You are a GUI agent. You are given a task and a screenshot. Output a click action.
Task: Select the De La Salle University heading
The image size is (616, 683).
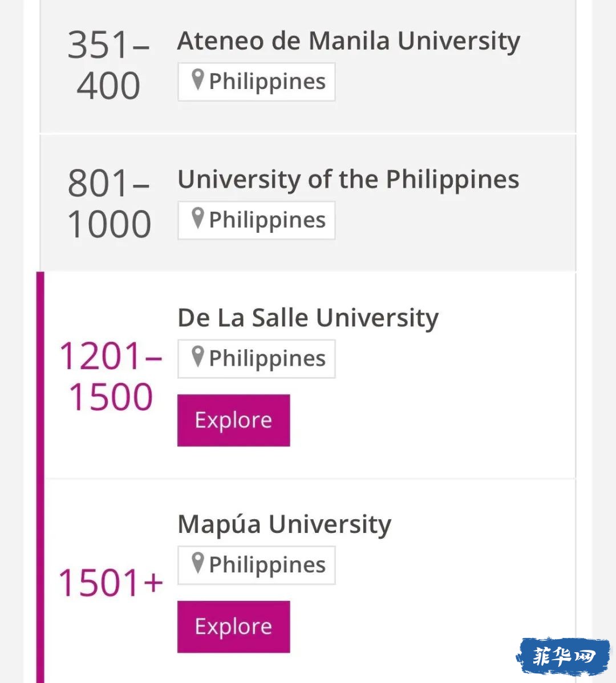(308, 318)
